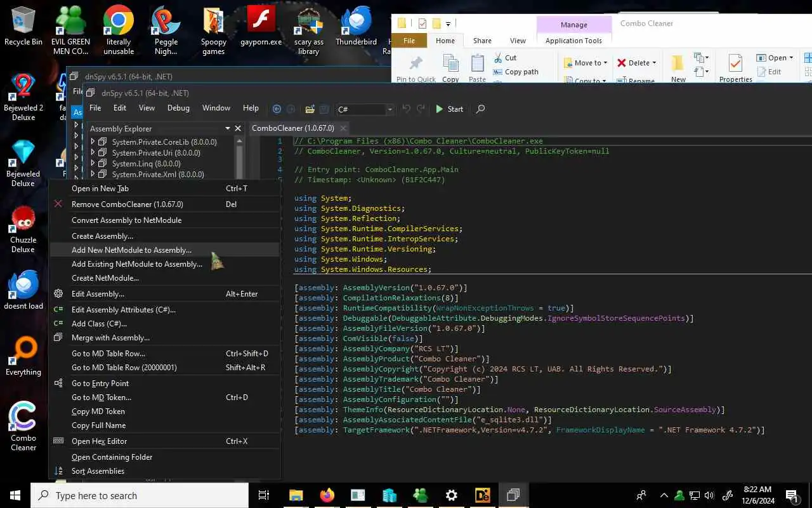Open the Search magnifier in dnSpy toolbar
The height and width of the screenshot is (508, 812).
pos(480,109)
